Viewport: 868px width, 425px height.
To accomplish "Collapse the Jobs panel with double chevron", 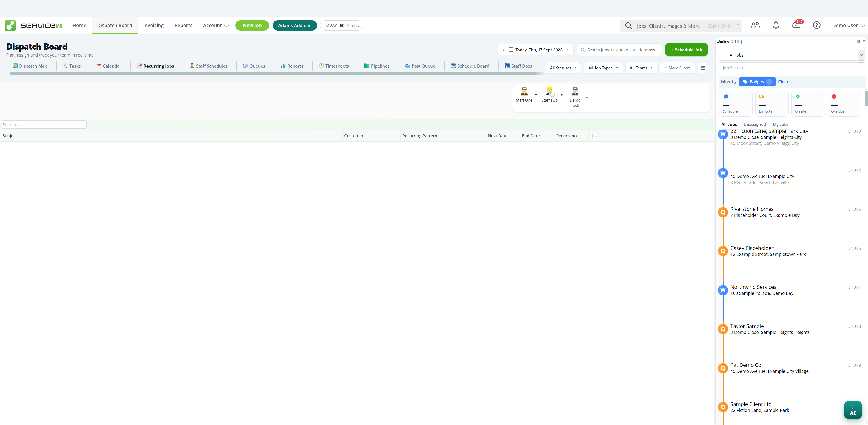I will [x=864, y=41].
